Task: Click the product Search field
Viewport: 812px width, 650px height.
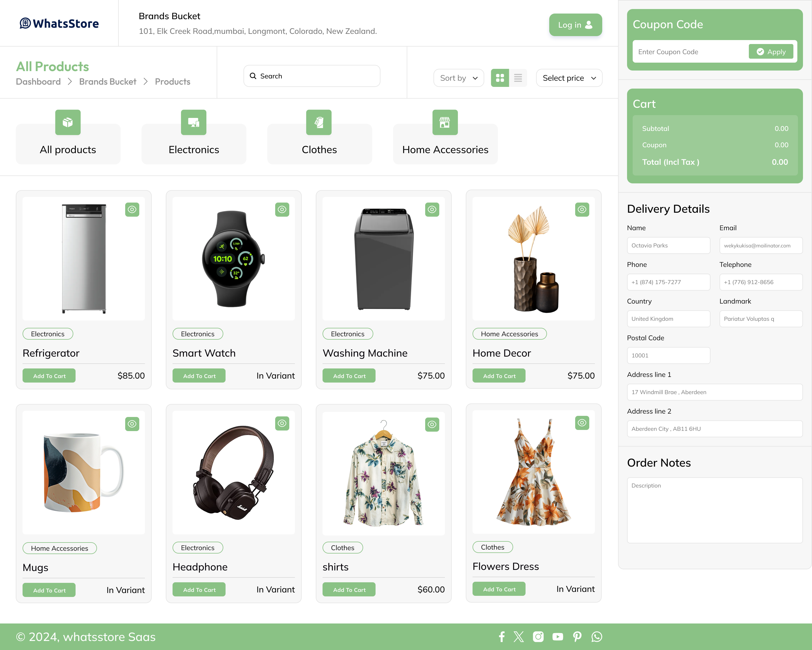Action: tap(312, 76)
